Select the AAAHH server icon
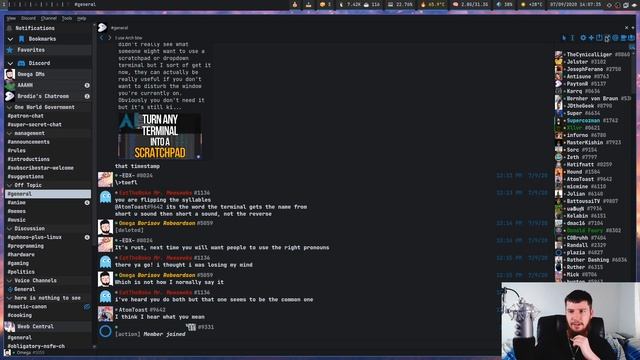The image size is (640, 360). (x=10, y=85)
